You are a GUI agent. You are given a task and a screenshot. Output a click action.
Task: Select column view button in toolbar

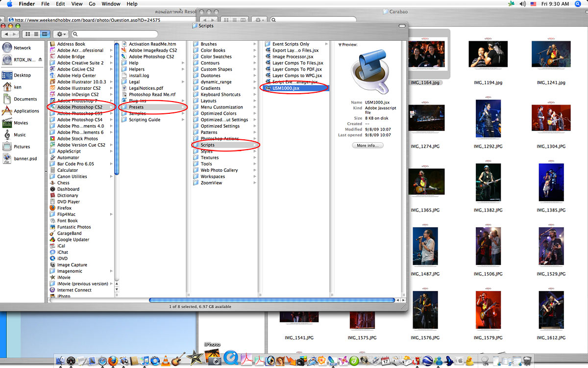coord(45,34)
